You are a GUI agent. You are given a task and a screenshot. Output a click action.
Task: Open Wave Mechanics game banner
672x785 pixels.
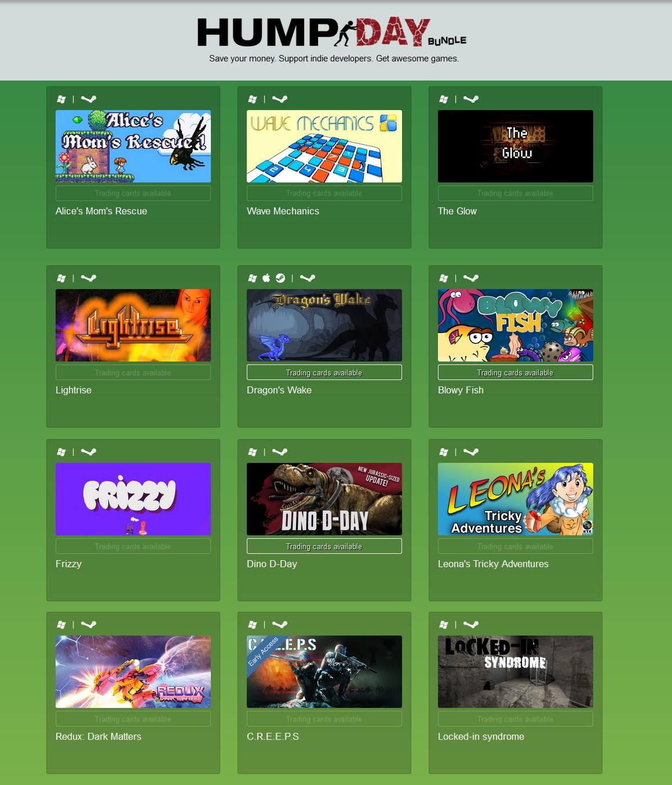point(324,146)
